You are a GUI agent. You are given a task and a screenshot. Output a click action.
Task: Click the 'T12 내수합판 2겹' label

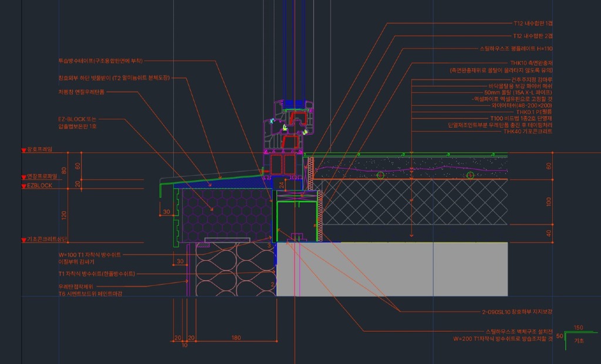(533, 36)
